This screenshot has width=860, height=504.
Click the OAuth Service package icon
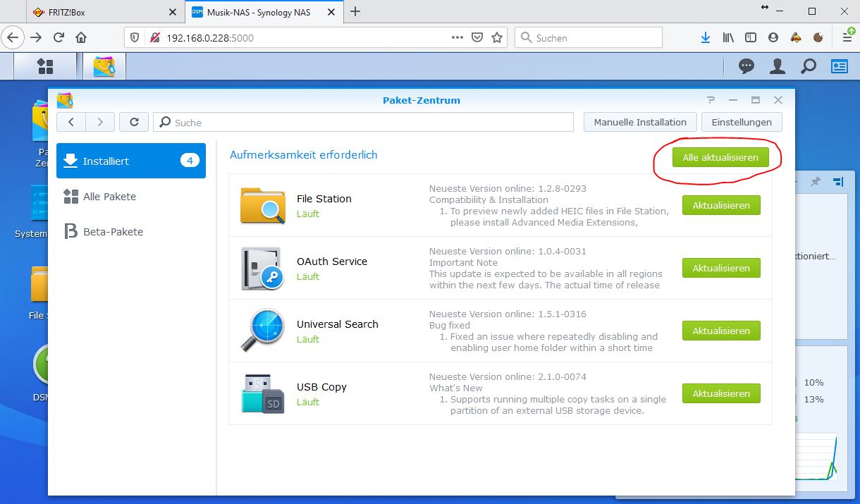pos(262,268)
